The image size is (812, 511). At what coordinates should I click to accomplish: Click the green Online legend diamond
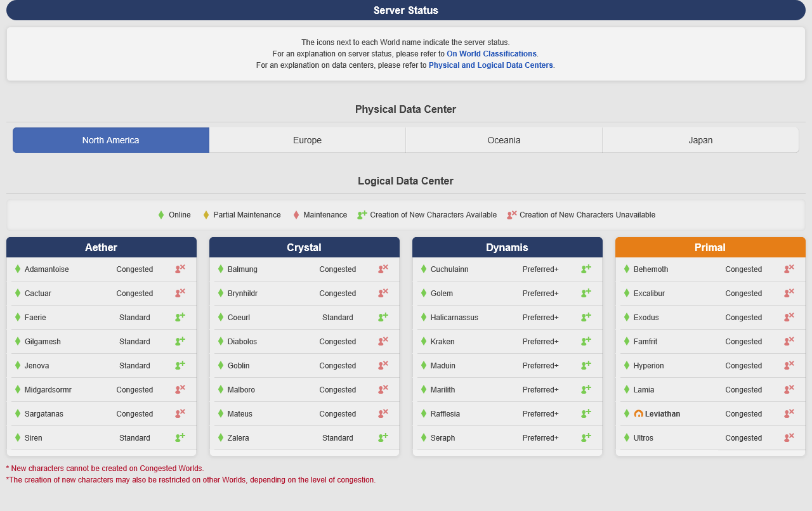(x=161, y=215)
